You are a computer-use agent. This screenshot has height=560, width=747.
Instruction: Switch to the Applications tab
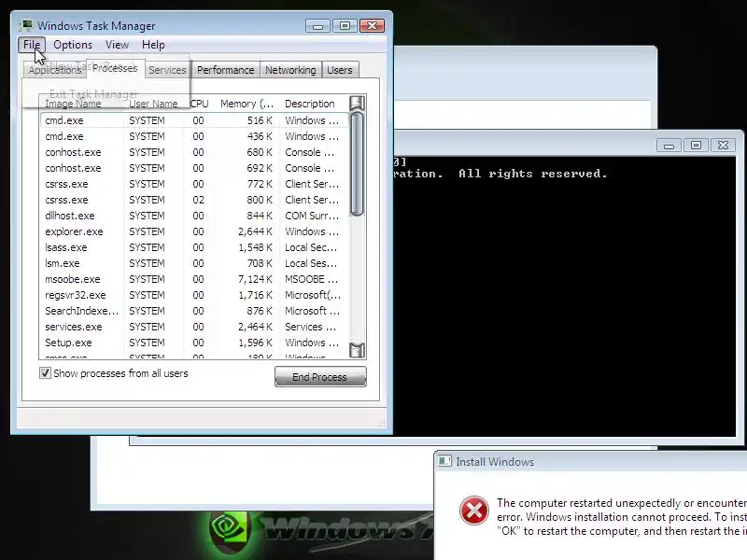[x=55, y=70]
